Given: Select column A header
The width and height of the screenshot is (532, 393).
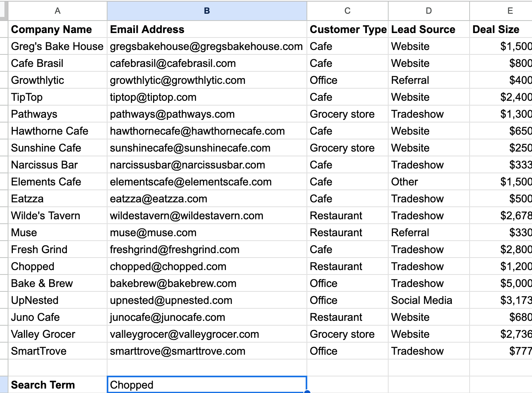Looking at the screenshot, I should (x=57, y=11).
